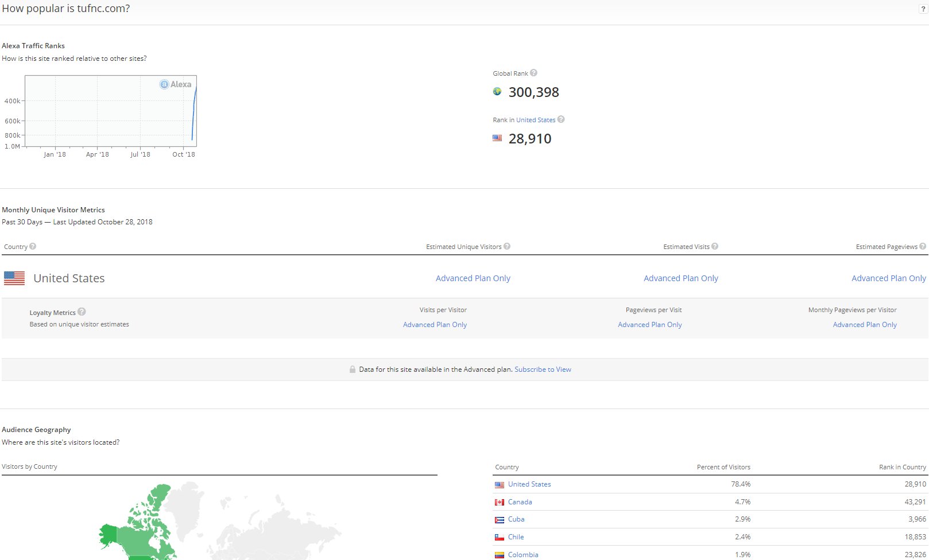The height and width of the screenshot is (560, 929).
Task: Open United States in the audience country table
Action: click(529, 484)
